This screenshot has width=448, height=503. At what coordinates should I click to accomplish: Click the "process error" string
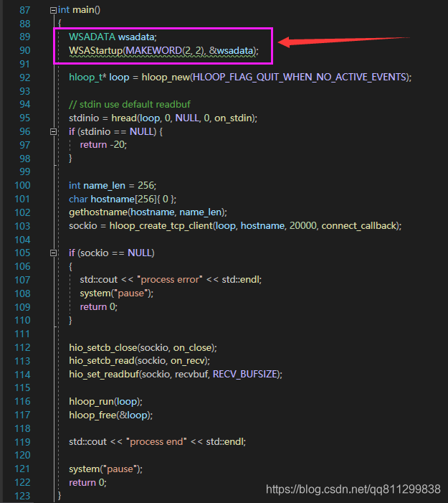tap(170, 280)
